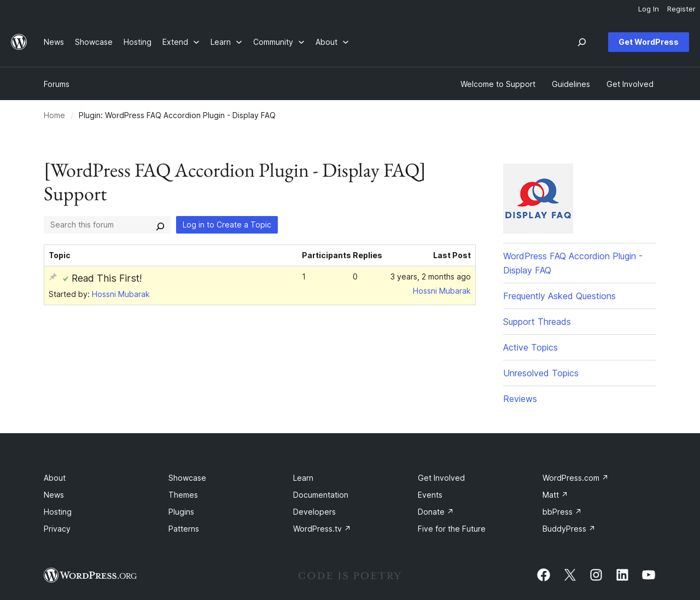Open Themes link in footer

click(183, 495)
